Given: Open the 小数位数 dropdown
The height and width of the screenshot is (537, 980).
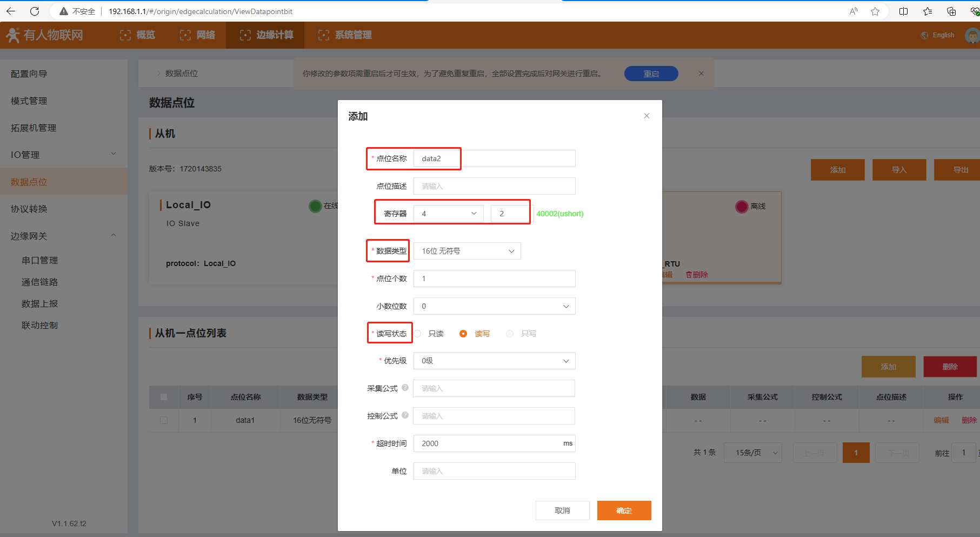Looking at the screenshot, I should (x=495, y=306).
